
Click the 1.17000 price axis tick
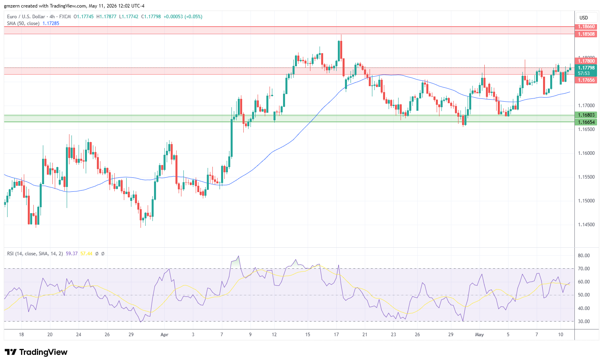pyautogui.click(x=586, y=106)
